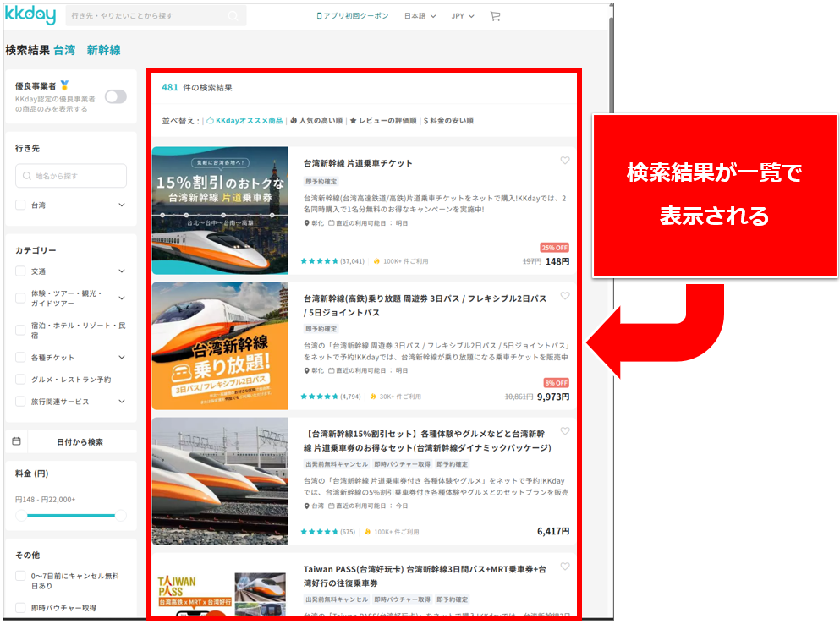Open the 15%割引 片道乗車券 thumbnail

220,211
